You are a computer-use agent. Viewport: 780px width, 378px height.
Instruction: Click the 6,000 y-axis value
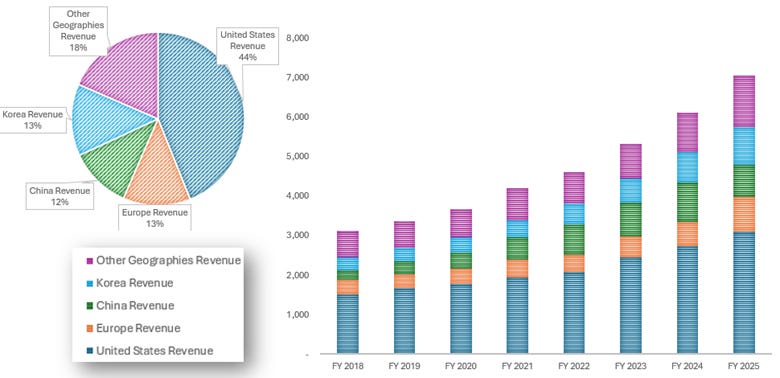coord(298,117)
